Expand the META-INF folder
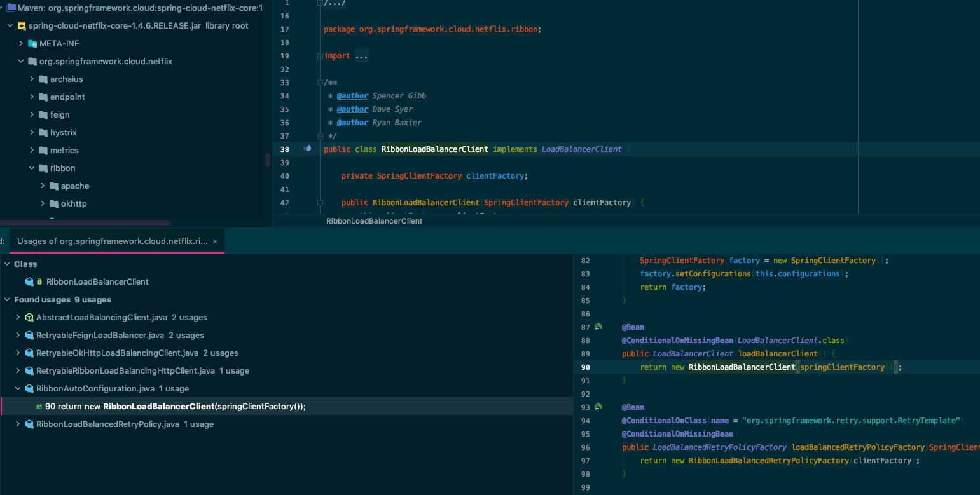This screenshot has width=980, height=495. tap(21, 44)
